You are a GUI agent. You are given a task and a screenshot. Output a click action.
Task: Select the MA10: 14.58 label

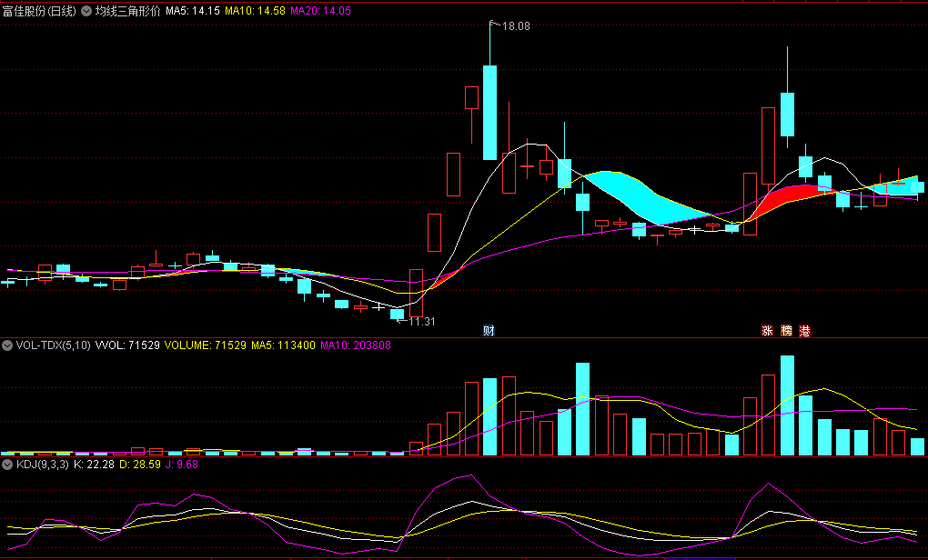255,11
